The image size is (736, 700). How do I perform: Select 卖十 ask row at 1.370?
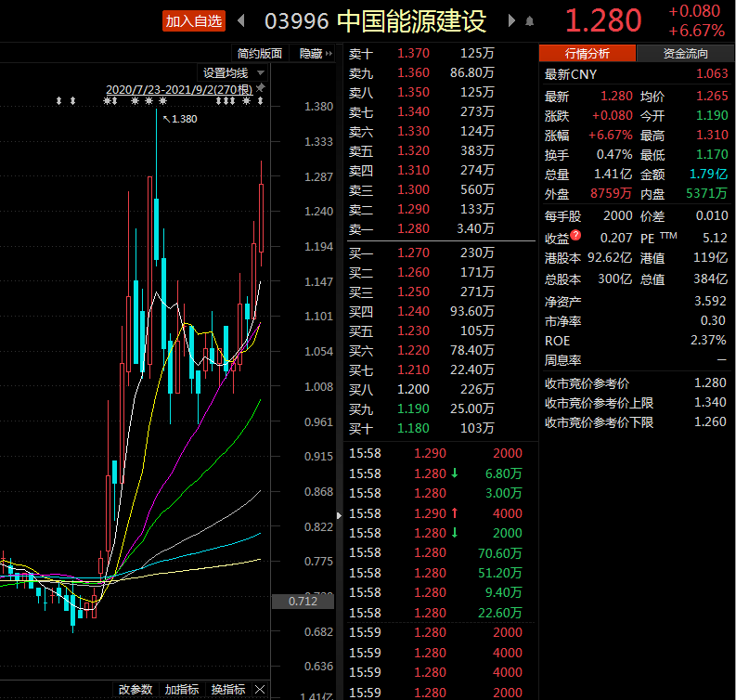pyautogui.click(x=440, y=53)
